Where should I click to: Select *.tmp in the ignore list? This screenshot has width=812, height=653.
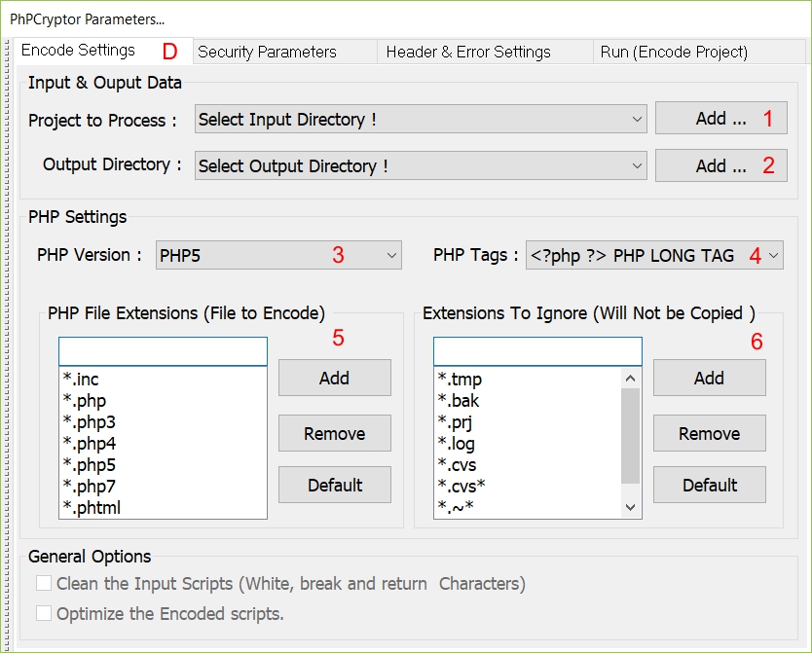pyautogui.click(x=529, y=379)
